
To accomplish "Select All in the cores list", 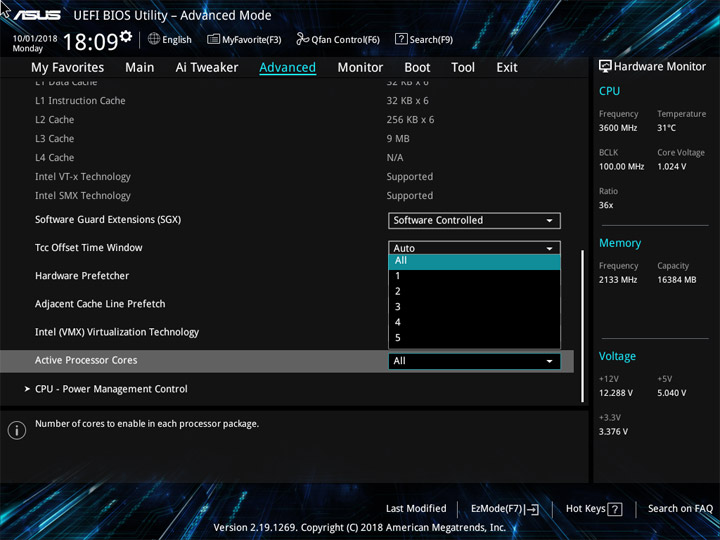I will [x=474, y=261].
